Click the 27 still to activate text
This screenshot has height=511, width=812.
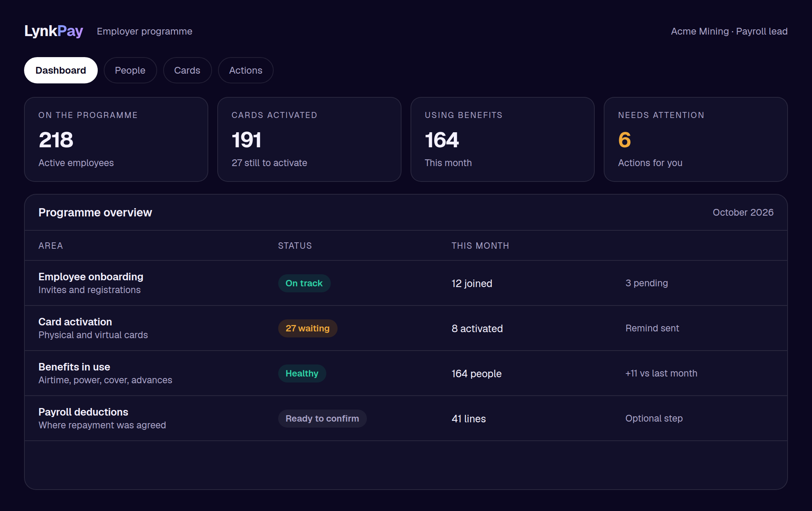[x=269, y=163]
